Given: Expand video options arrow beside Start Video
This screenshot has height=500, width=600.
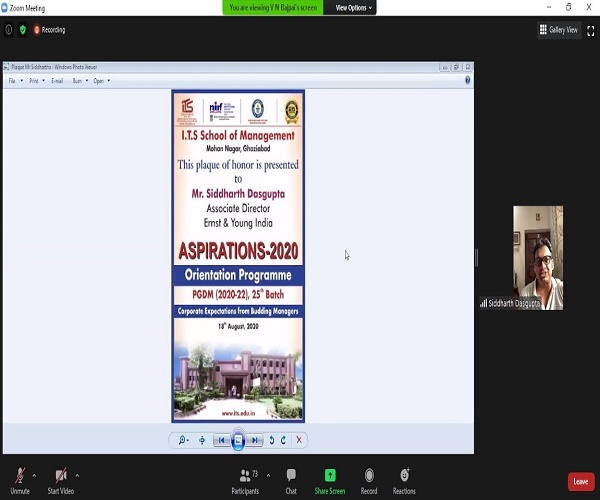Looking at the screenshot, I should (77, 476).
